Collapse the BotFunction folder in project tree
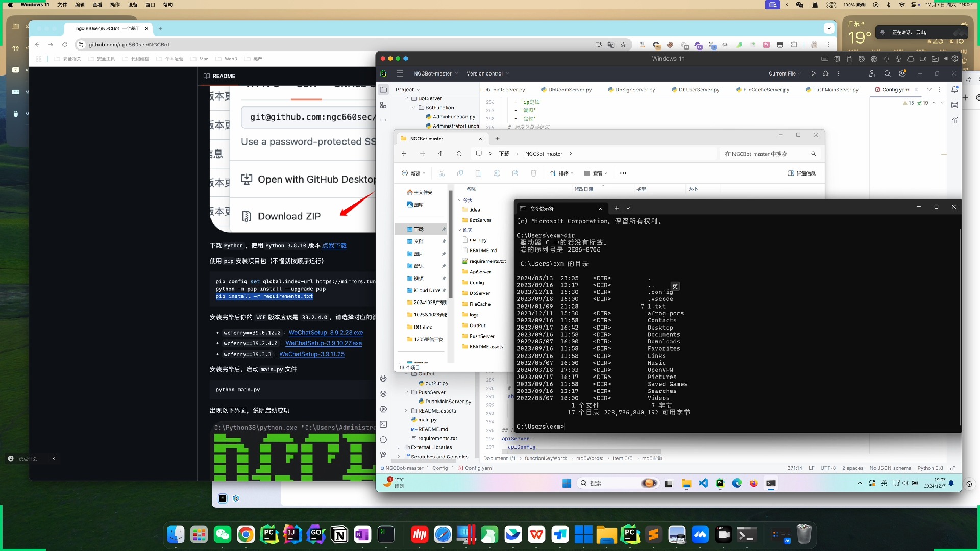980x551 pixels. [x=414, y=108]
